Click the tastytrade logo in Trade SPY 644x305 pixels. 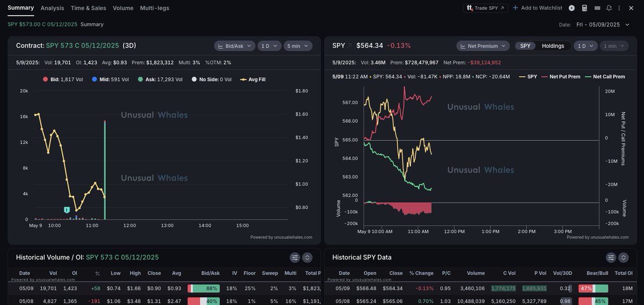coord(470,8)
